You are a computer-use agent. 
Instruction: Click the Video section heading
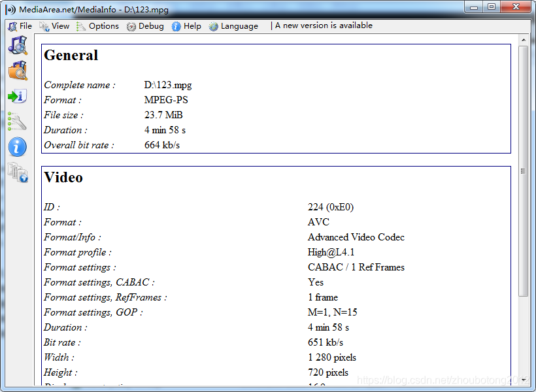(x=63, y=177)
